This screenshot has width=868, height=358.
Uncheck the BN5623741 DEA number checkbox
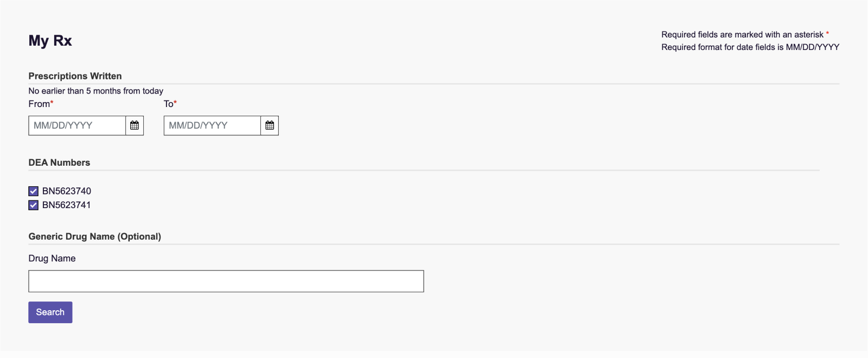(x=34, y=205)
